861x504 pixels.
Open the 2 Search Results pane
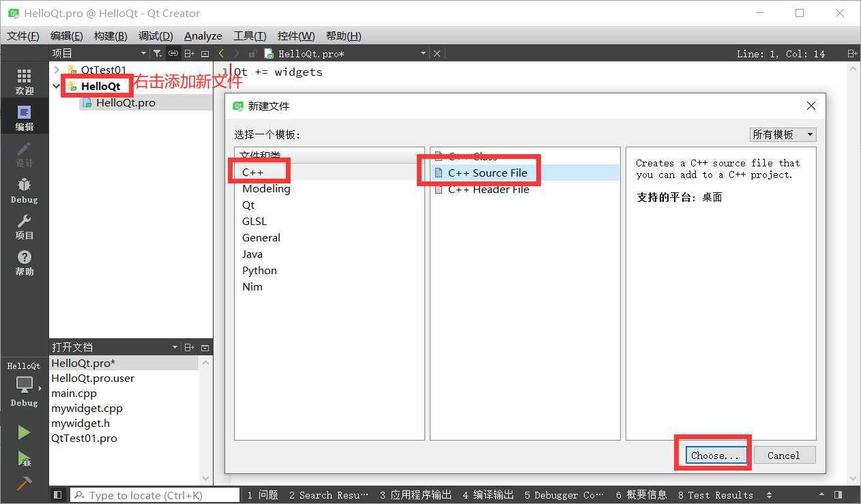(328, 495)
